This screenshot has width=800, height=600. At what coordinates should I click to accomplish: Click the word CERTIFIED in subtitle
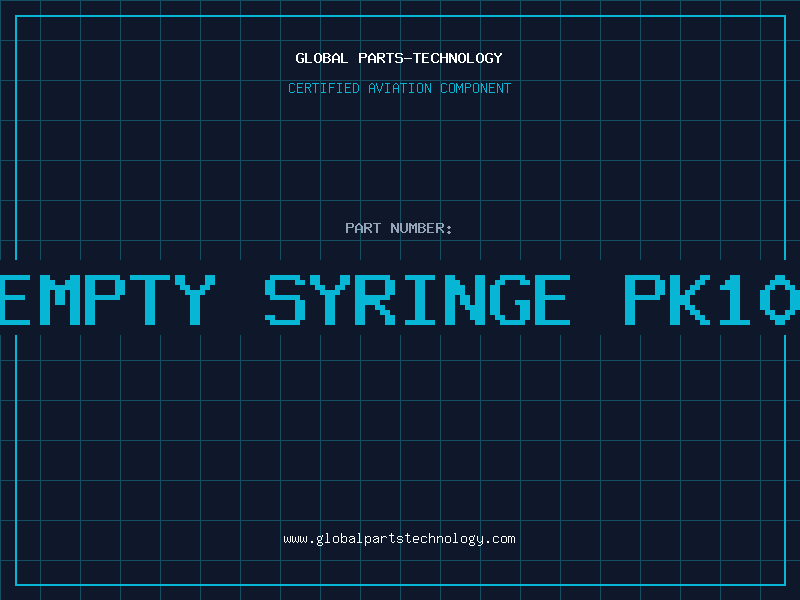click(x=324, y=88)
